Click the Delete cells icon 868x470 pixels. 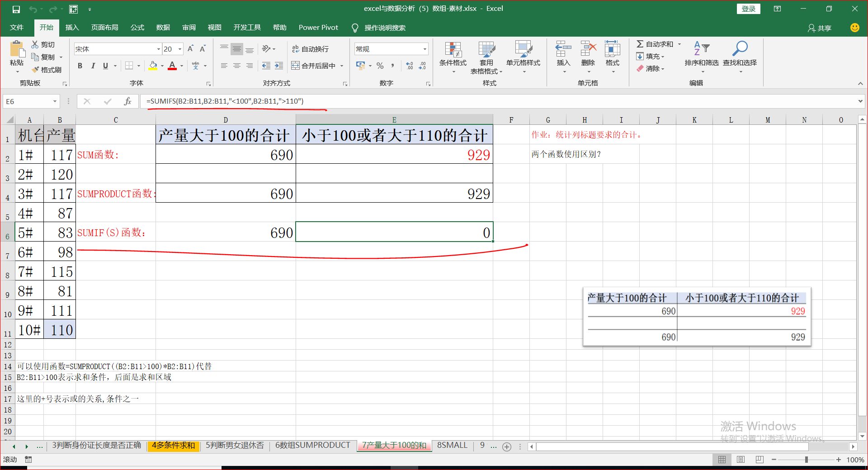pyautogui.click(x=588, y=49)
